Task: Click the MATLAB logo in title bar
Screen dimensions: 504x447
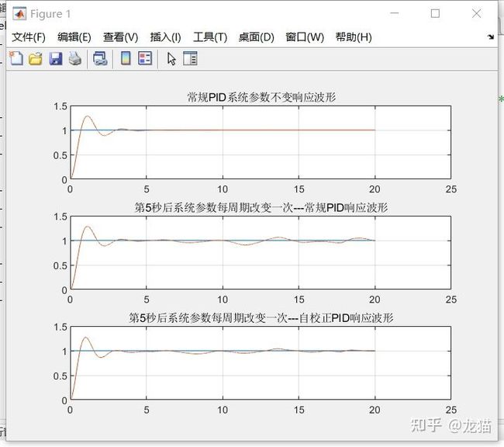Action: (x=19, y=14)
